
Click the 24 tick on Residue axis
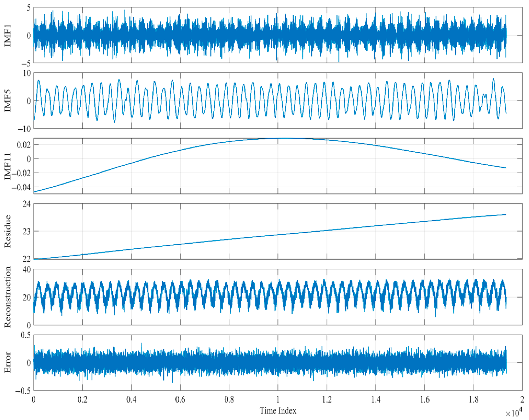[27, 204]
